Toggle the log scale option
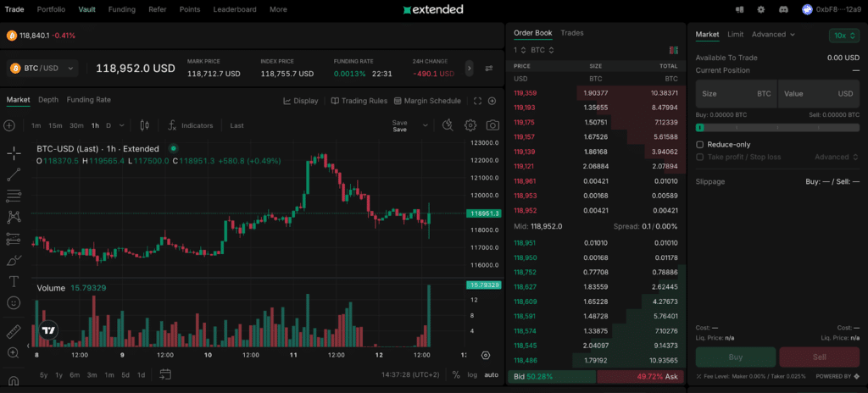This screenshot has width=868, height=393. (x=472, y=374)
